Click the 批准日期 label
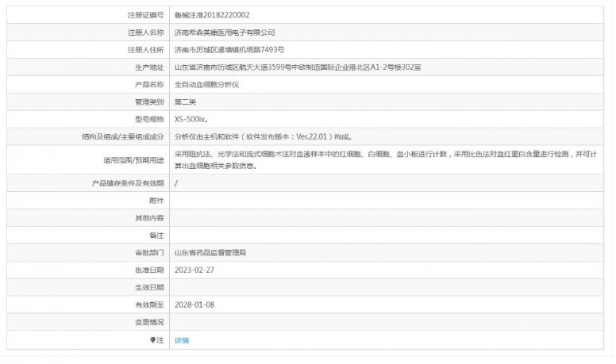This screenshot has width=616, height=364. pyautogui.click(x=149, y=270)
